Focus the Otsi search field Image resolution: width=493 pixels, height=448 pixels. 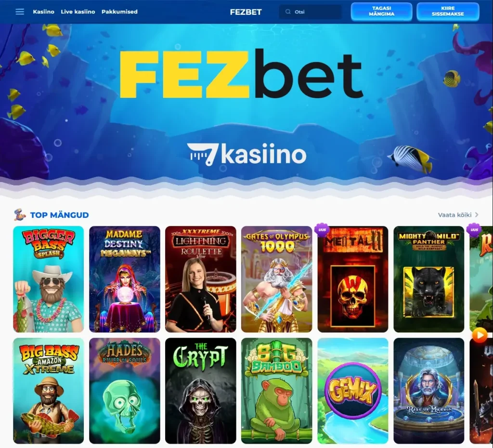pos(310,12)
